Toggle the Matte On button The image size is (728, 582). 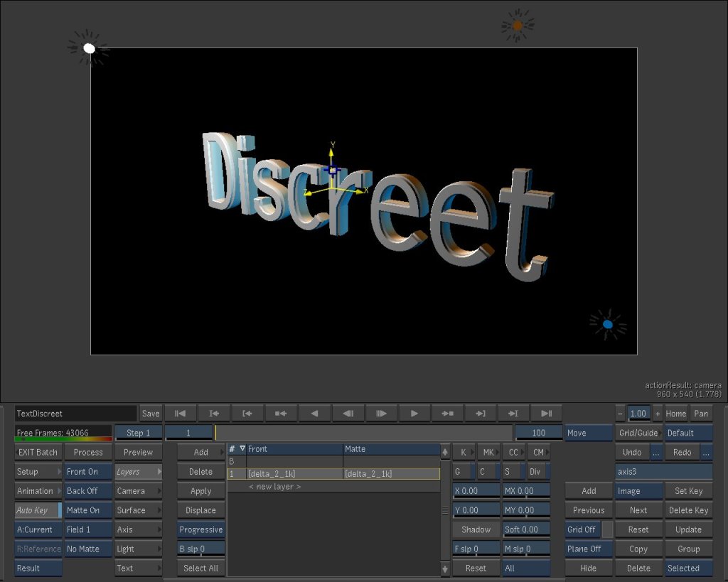point(88,510)
